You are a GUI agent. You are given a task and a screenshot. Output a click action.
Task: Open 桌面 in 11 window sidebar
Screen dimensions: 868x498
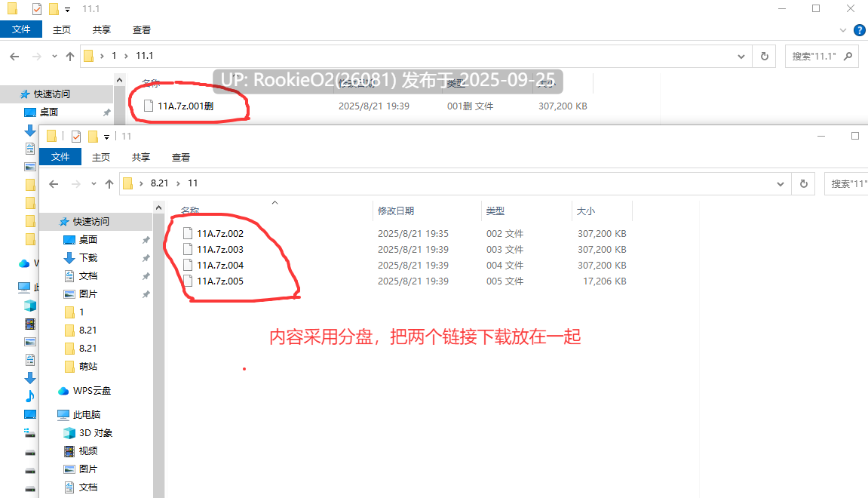pyautogui.click(x=88, y=240)
